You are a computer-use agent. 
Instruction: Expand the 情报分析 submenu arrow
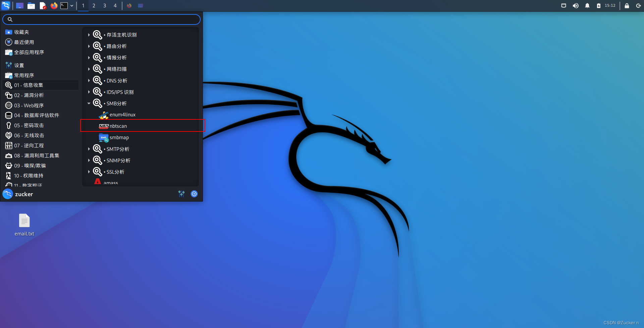89,58
